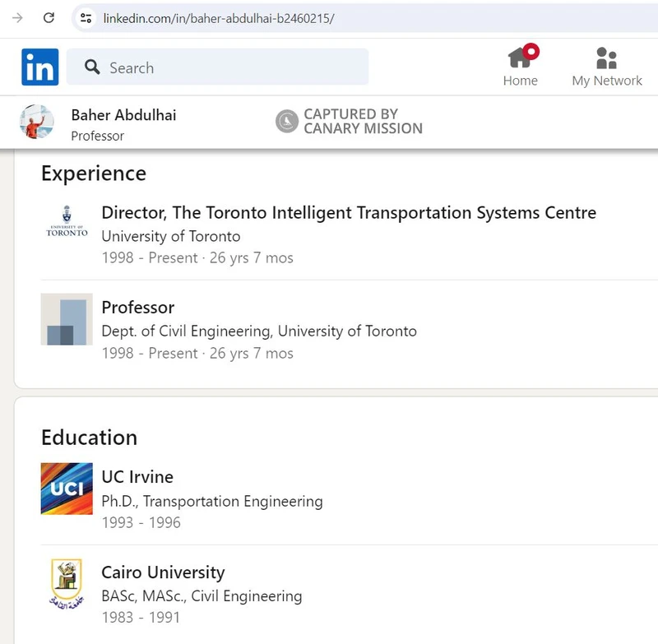Viewport: 658px width, 644px height.
Task: Open the Experience section heading
Action: pyautogui.click(x=93, y=174)
